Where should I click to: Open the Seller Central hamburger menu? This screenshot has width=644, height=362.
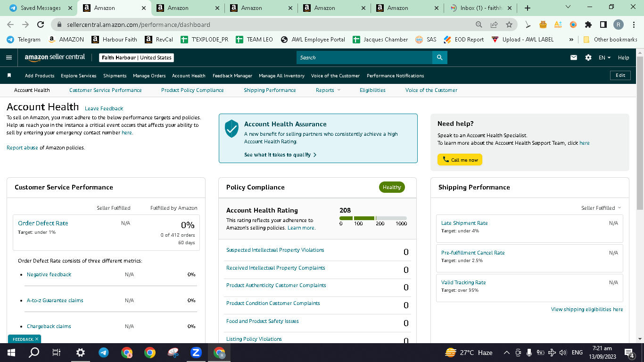(9, 58)
